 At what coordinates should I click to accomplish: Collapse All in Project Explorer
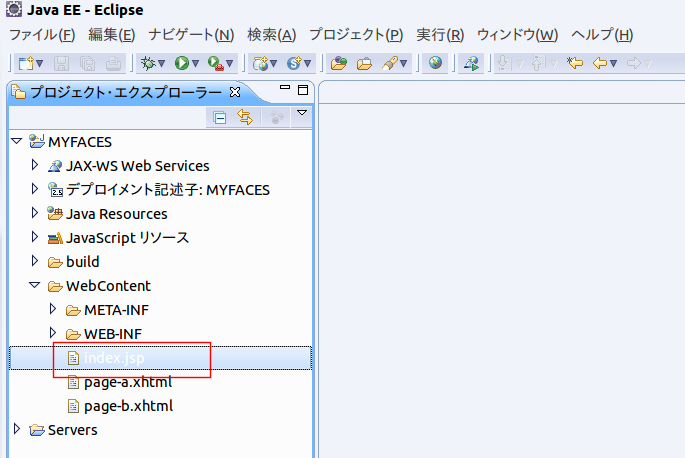click(219, 118)
